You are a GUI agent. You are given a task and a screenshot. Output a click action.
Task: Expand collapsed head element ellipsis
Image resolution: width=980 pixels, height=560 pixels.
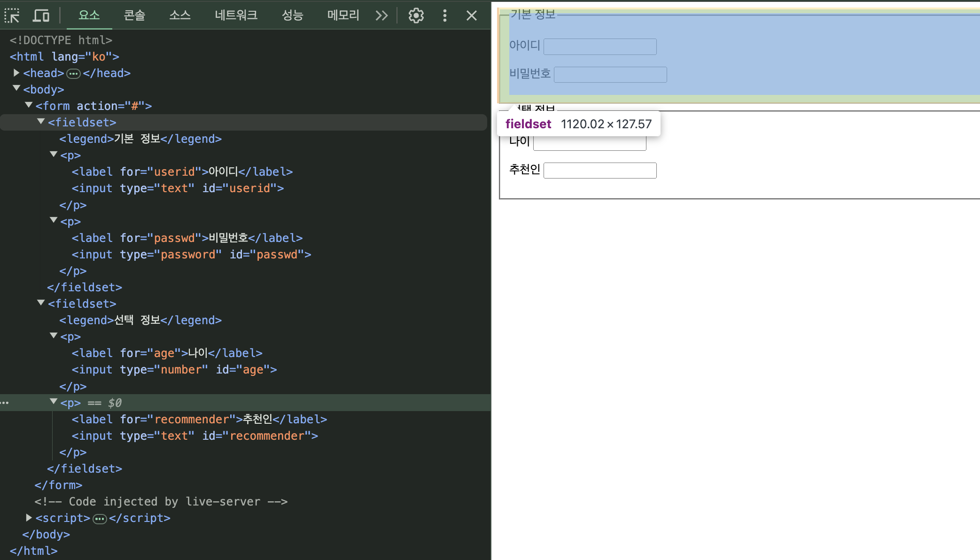pyautogui.click(x=73, y=73)
